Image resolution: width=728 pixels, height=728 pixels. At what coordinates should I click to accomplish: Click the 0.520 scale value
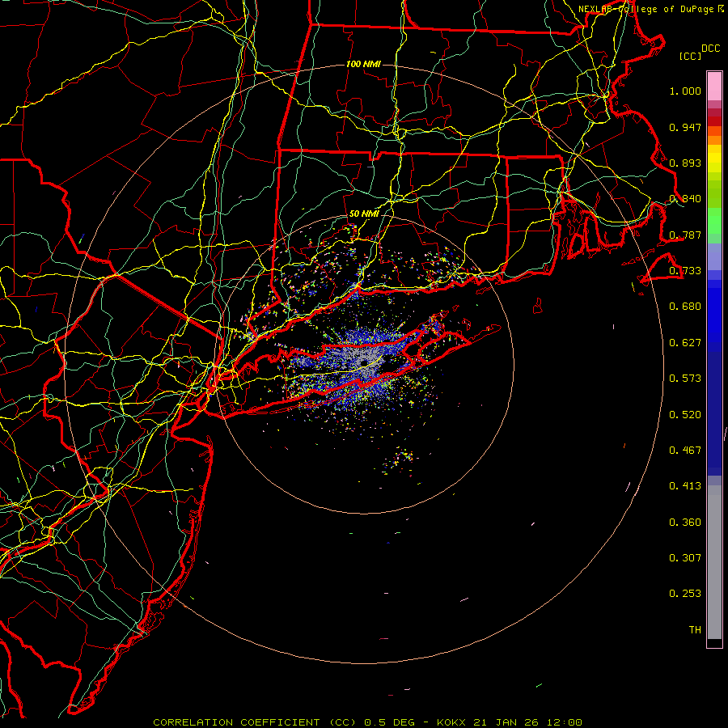coord(685,415)
